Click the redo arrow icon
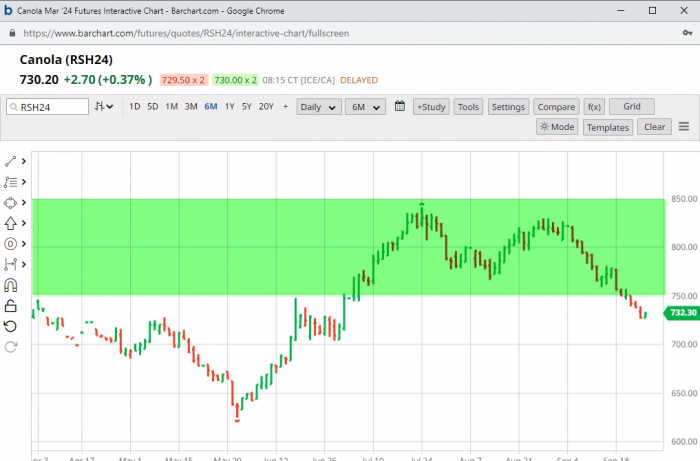700x461 pixels. pyautogui.click(x=10, y=347)
